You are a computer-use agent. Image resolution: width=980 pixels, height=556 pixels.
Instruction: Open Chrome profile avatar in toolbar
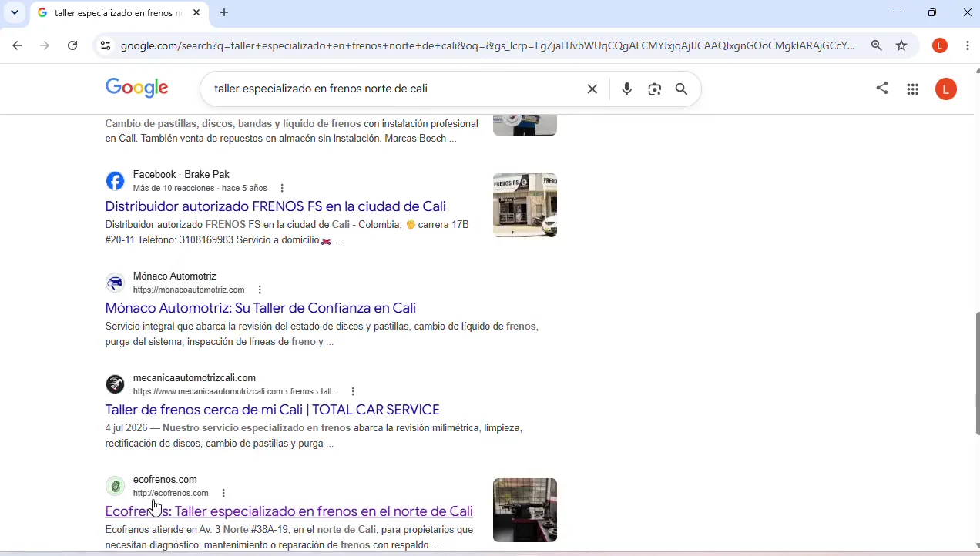[x=940, y=45]
